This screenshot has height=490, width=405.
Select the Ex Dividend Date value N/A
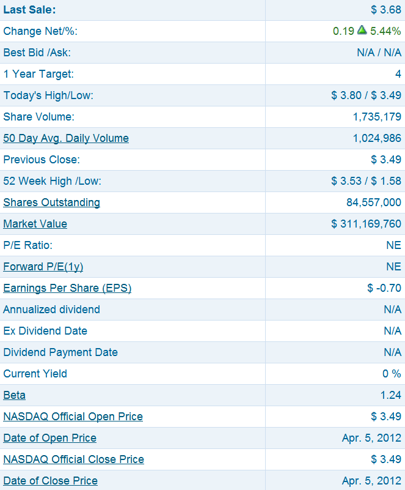pyautogui.click(x=393, y=331)
